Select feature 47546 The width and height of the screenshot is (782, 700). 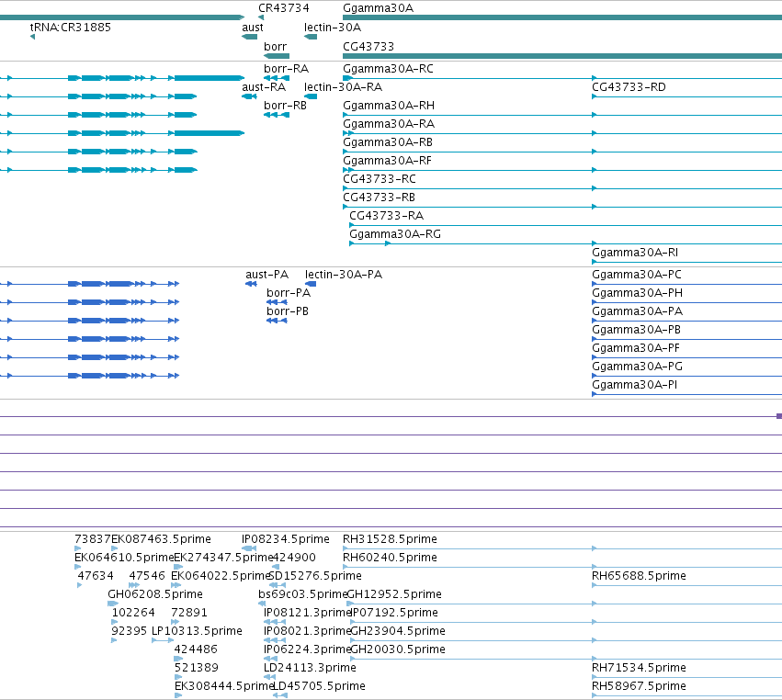click(147, 576)
